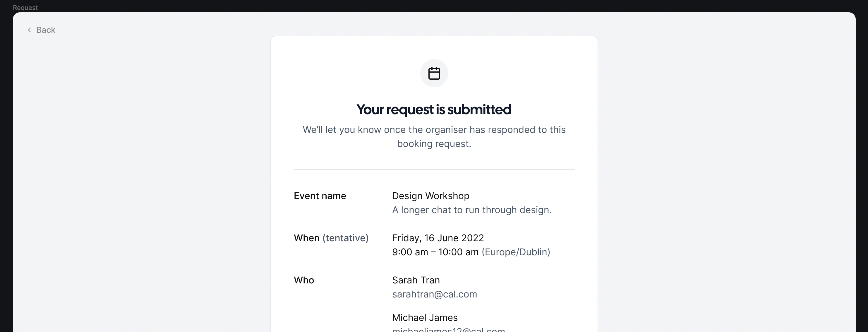Go back using the Back link
The image size is (868, 332).
(41, 30)
